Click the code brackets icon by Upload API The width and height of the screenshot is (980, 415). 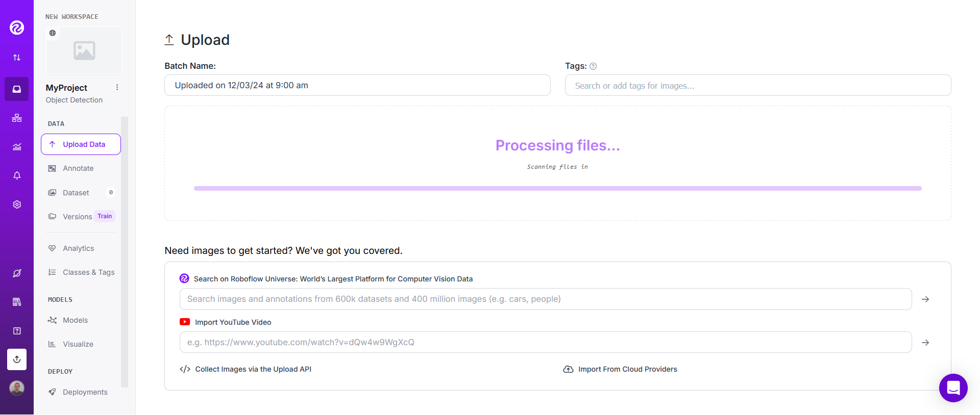tap(185, 369)
